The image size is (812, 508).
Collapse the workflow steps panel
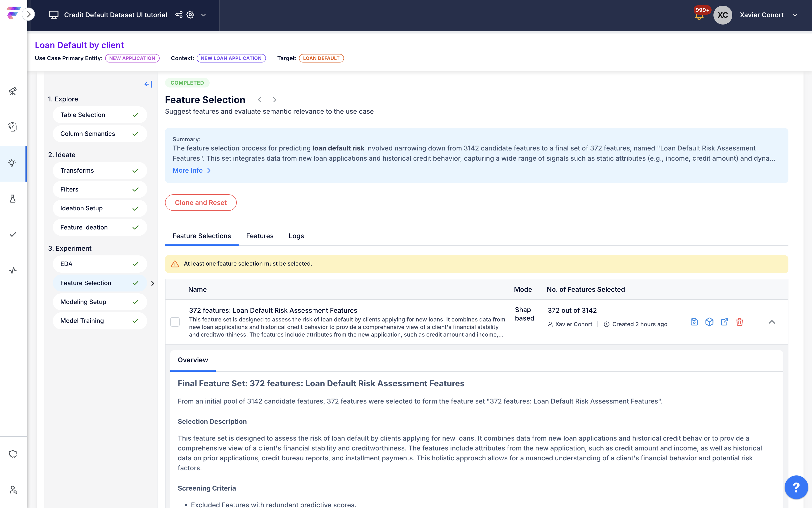coord(148,84)
